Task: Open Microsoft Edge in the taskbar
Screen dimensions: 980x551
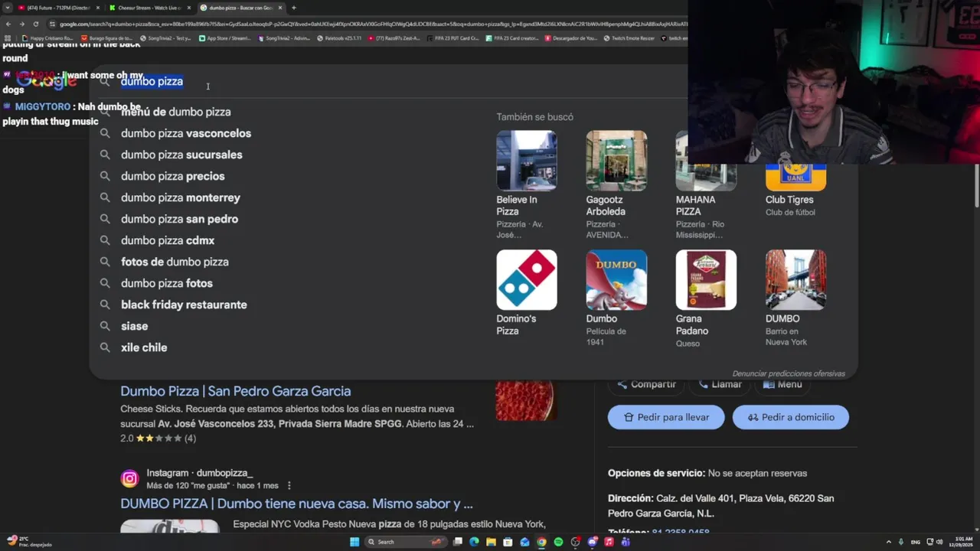Action: click(474, 542)
